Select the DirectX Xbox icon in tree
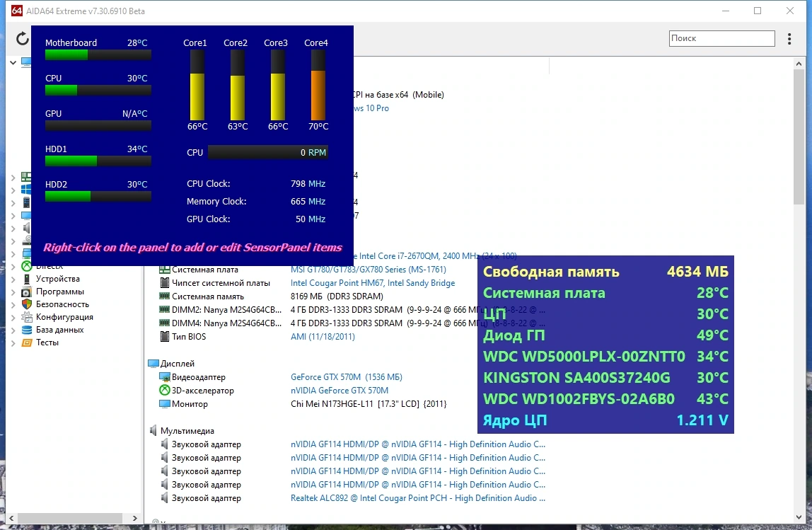Screen dimensions: 812x530 (x=26, y=266)
